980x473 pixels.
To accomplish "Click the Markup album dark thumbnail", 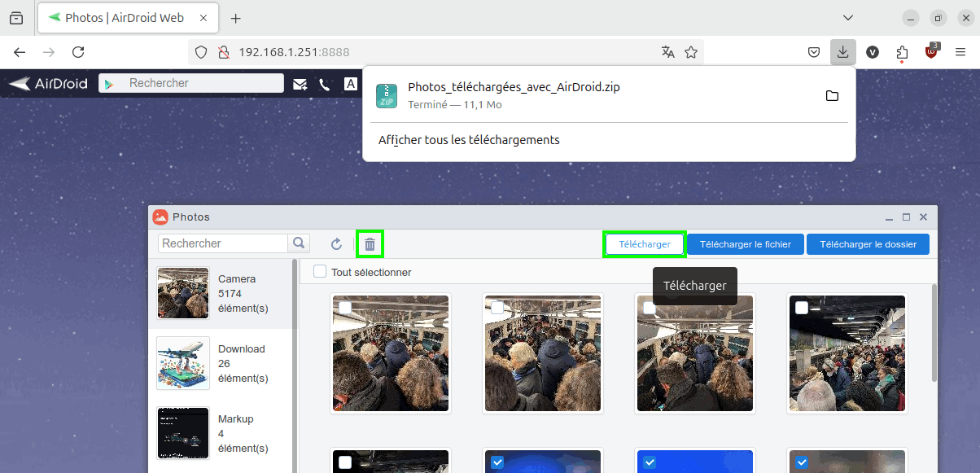I will [x=183, y=433].
